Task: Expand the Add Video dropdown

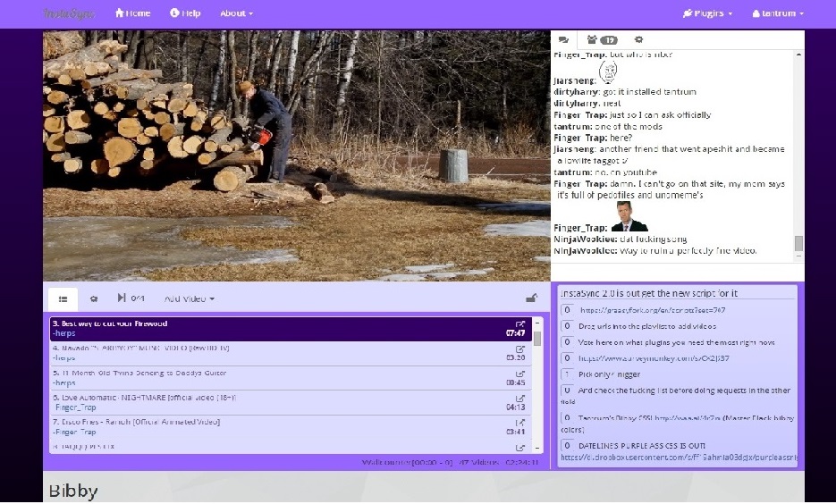Action: point(190,298)
